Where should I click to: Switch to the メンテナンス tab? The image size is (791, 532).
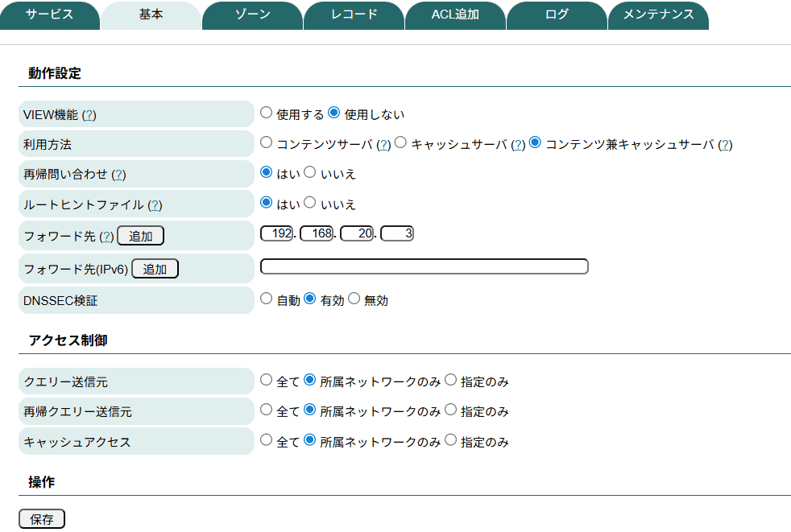coord(658,15)
